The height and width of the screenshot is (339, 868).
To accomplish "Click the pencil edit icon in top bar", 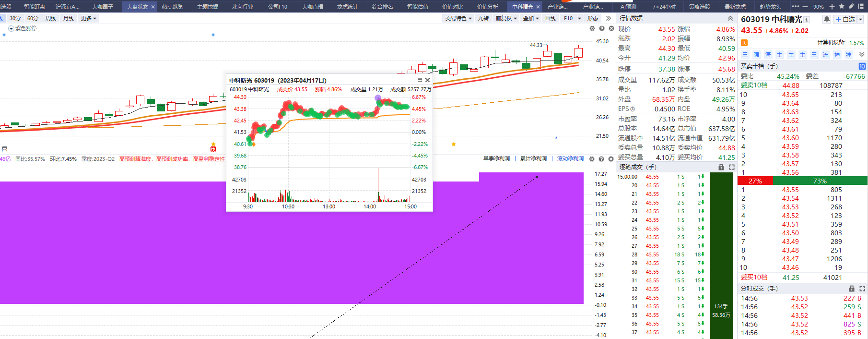I will [x=851, y=6].
